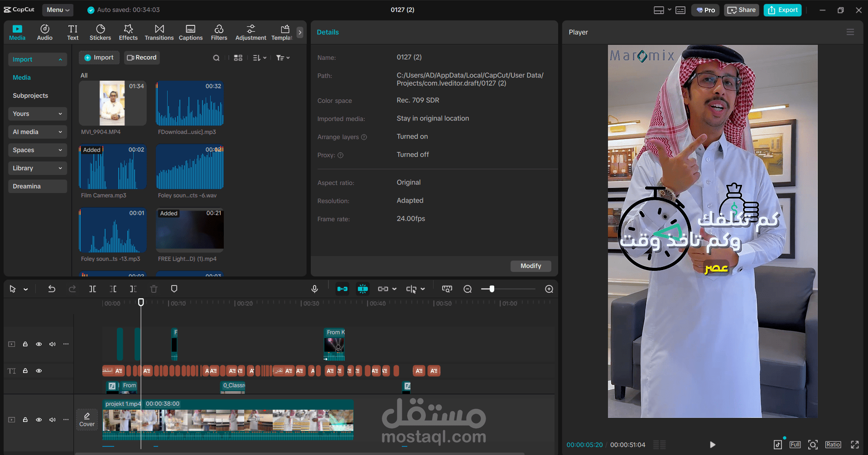This screenshot has height=455, width=868.
Task: Open the Transitions panel
Action: point(159,32)
